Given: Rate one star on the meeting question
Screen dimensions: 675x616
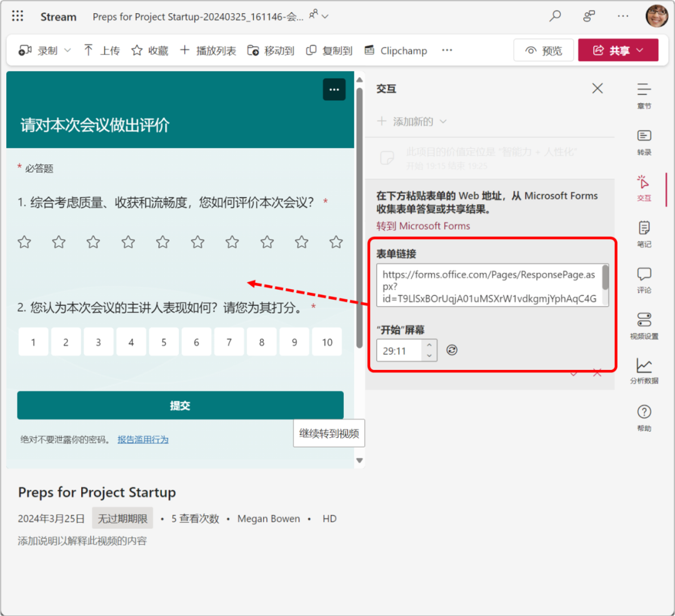Looking at the screenshot, I should pos(24,242).
